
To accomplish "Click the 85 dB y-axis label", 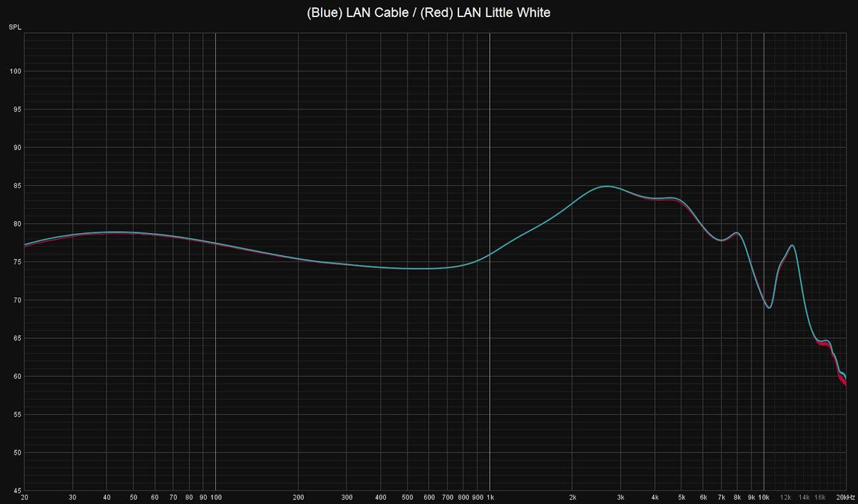I will [x=14, y=186].
